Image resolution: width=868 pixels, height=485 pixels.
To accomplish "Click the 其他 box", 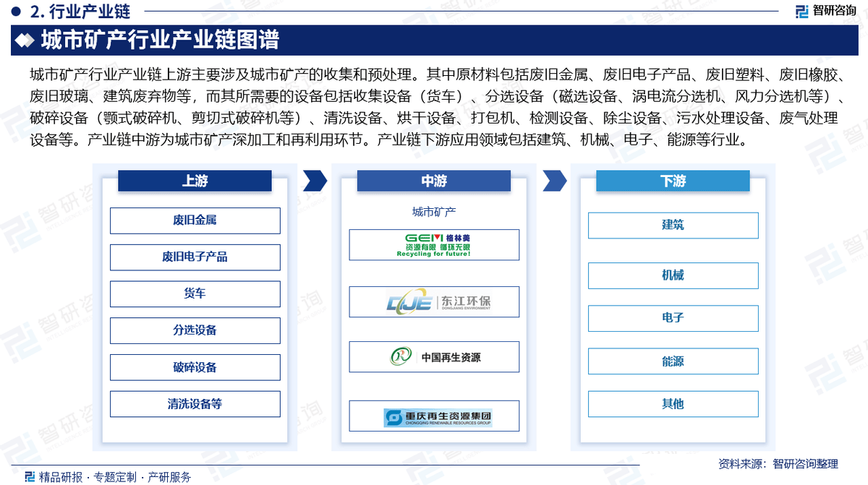I will point(673,404).
